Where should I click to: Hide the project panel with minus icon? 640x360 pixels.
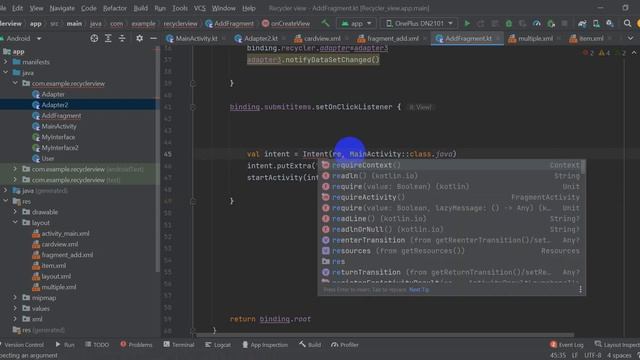[153, 38]
